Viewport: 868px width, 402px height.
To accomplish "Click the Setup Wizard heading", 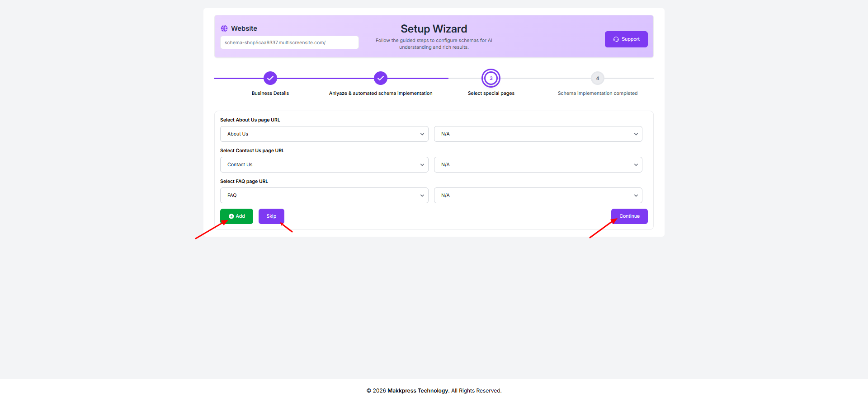I will tap(434, 29).
